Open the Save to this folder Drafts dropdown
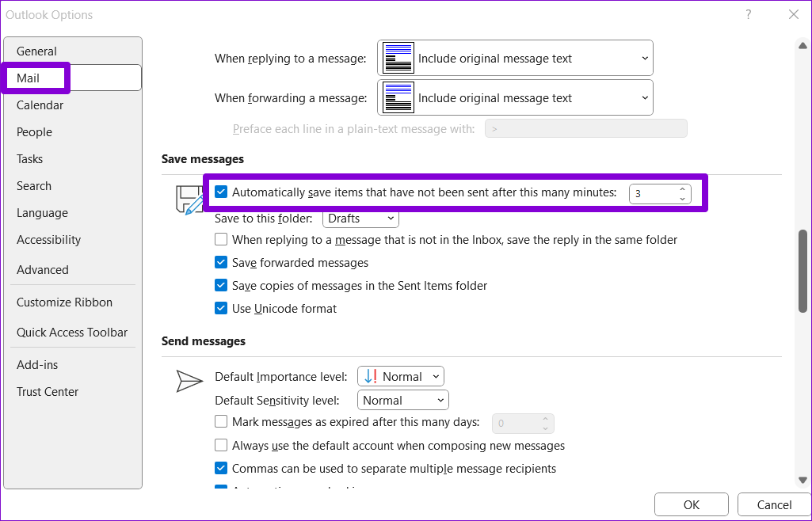 [x=360, y=219]
